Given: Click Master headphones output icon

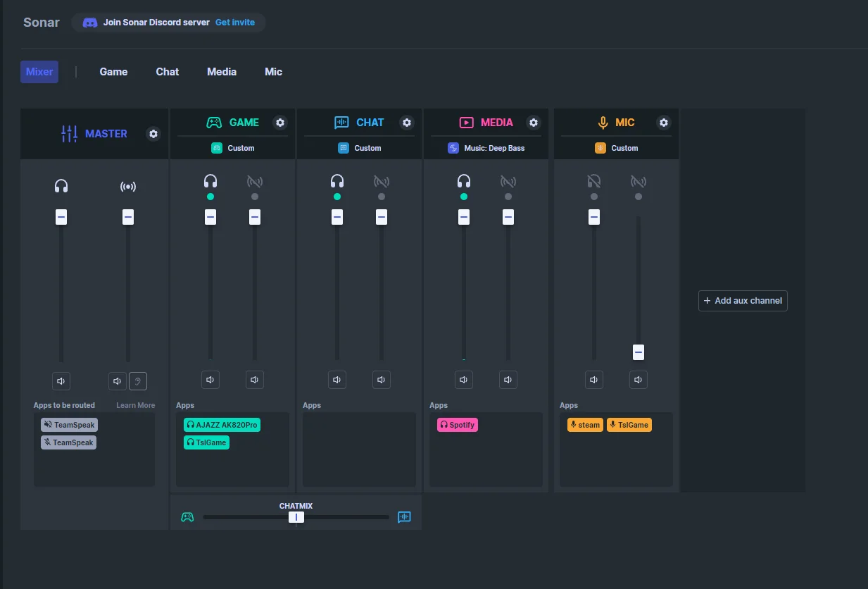Looking at the screenshot, I should [61, 186].
